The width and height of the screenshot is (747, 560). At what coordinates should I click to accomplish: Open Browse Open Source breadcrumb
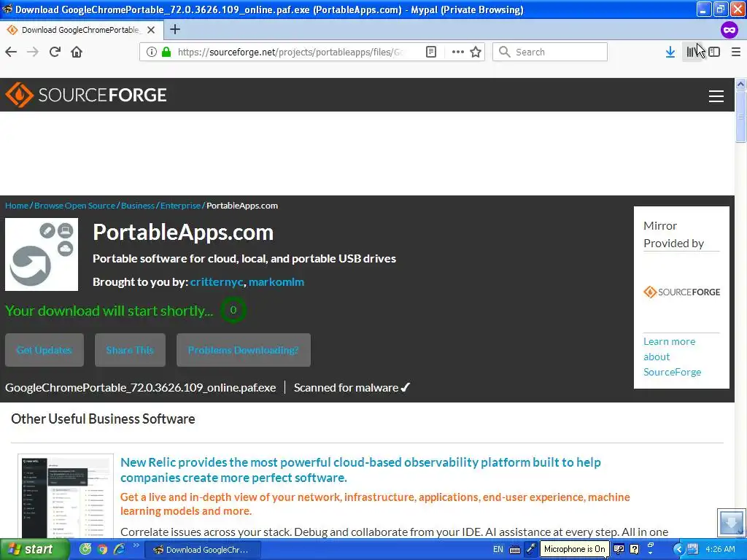(x=75, y=206)
